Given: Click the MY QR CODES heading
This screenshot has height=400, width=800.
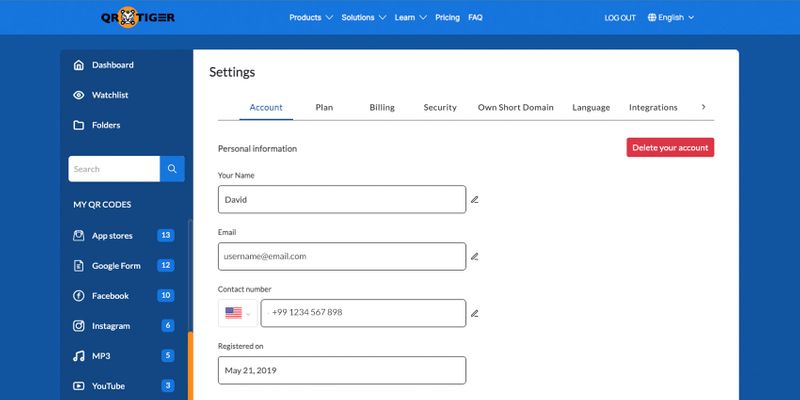Looking at the screenshot, I should tap(102, 205).
